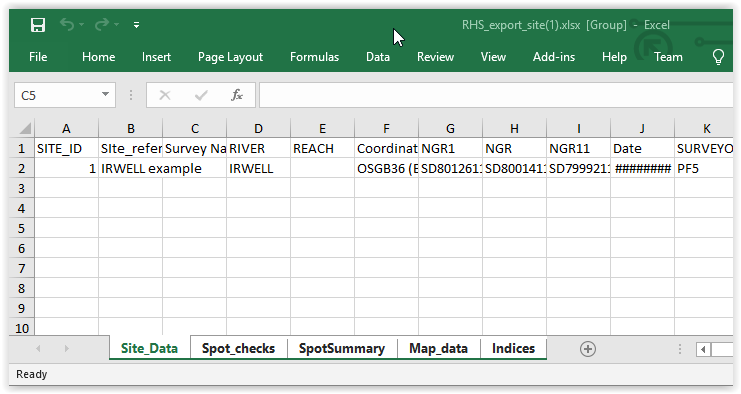Click the Undo arrow icon
Image resolution: width=741 pixels, height=394 pixels.
pyautogui.click(x=67, y=25)
